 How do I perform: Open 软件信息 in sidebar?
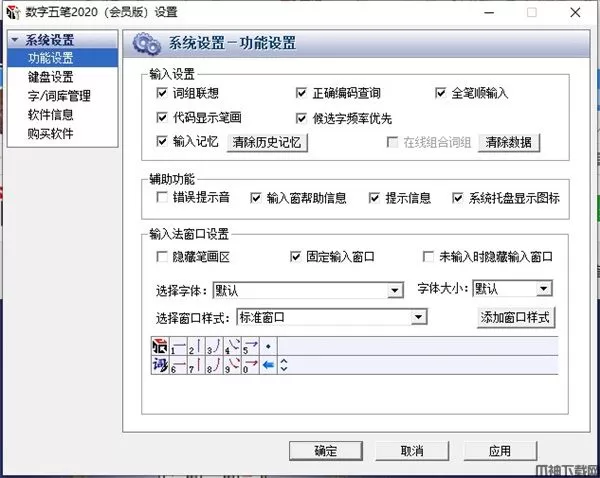pos(51,114)
